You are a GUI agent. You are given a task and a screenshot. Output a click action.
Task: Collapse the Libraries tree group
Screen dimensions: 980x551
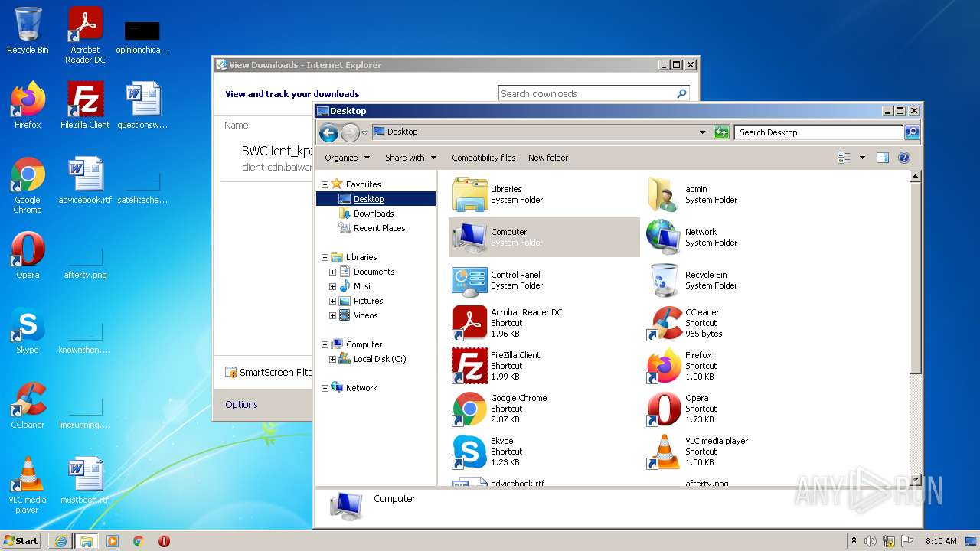[325, 257]
